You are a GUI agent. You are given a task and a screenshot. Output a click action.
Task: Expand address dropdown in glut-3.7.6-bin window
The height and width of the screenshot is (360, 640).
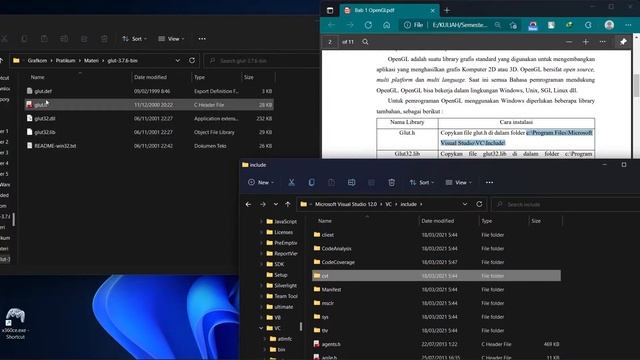(178, 60)
